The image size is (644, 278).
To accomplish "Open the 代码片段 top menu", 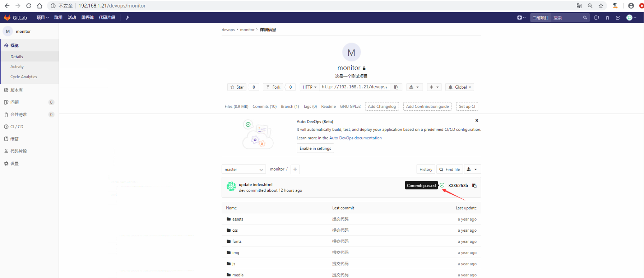I will tap(107, 18).
